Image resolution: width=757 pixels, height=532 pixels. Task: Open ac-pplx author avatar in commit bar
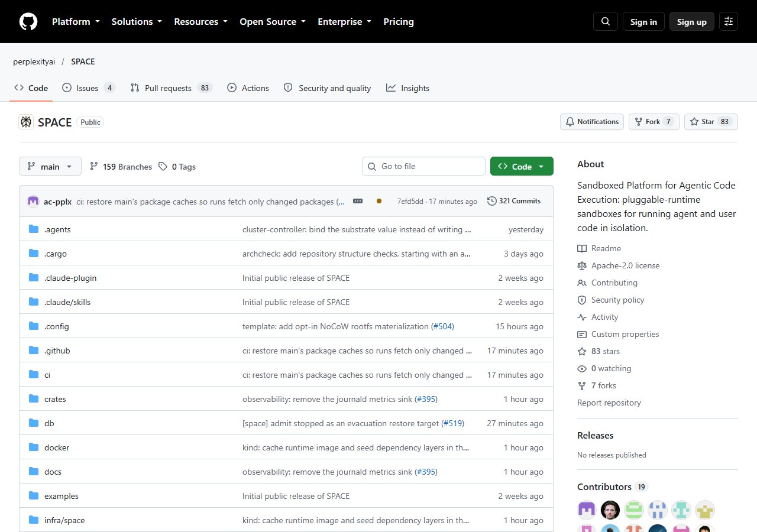(33, 202)
